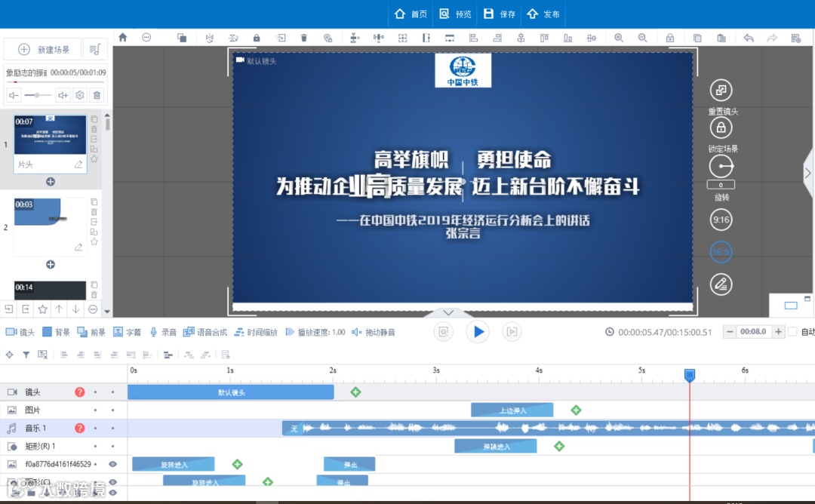
Task: Click the toolbar trash delete icon
Action: [304, 38]
